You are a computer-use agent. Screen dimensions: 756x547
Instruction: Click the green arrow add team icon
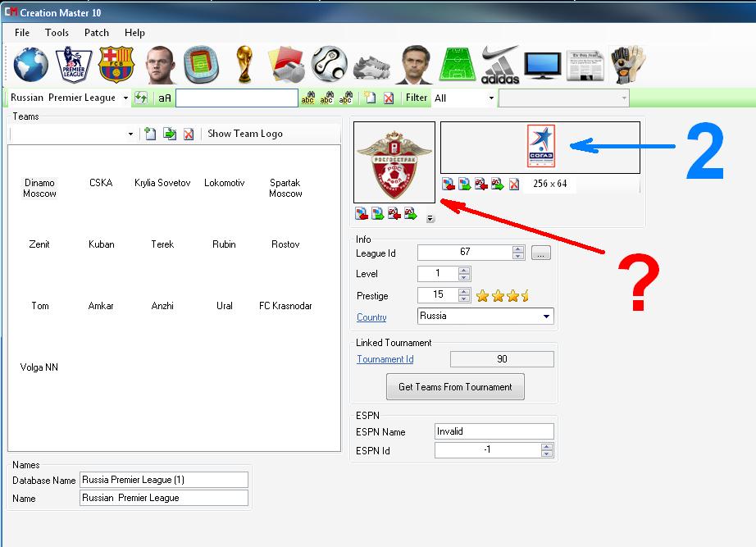tap(170, 134)
